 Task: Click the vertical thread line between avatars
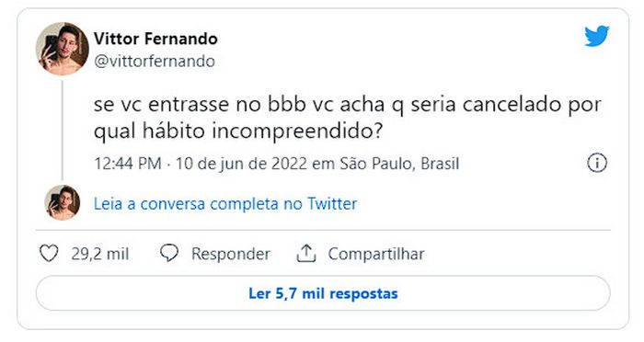63,131
